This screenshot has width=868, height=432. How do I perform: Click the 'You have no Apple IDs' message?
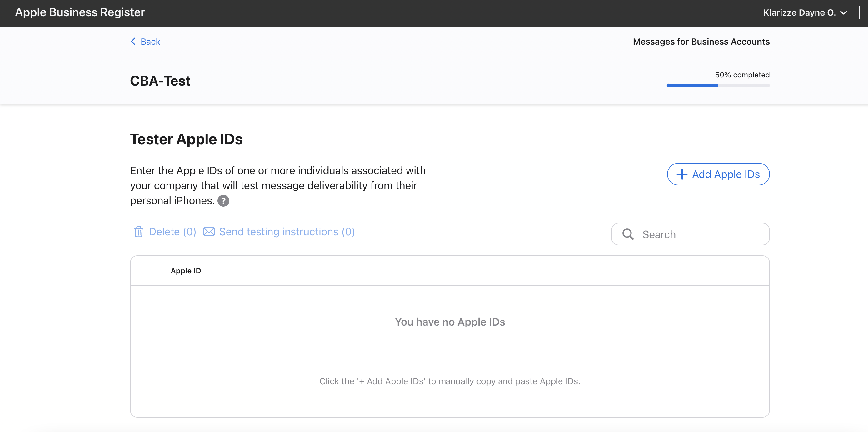(450, 322)
